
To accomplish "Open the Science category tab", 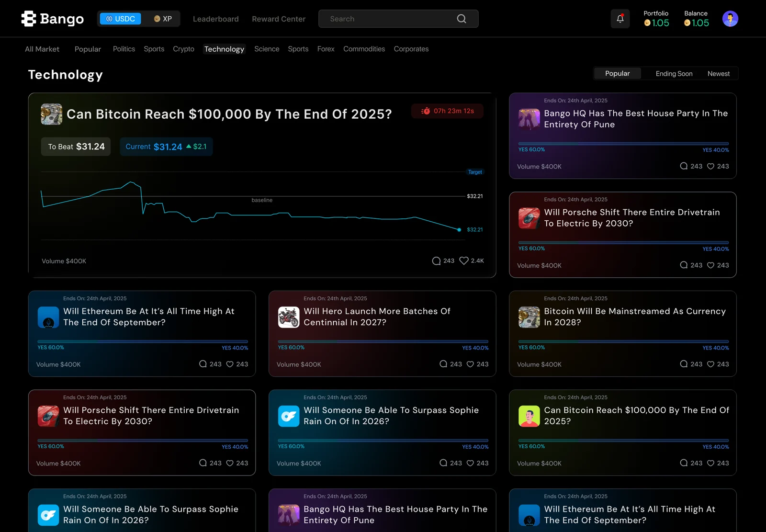I will (267, 49).
